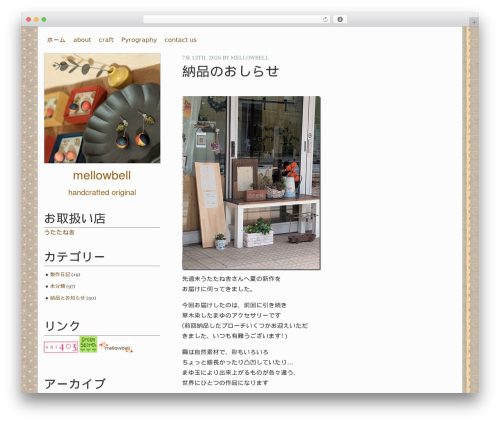Open the 納品とお知らせ category link
500x423 pixels.
[68, 298]
